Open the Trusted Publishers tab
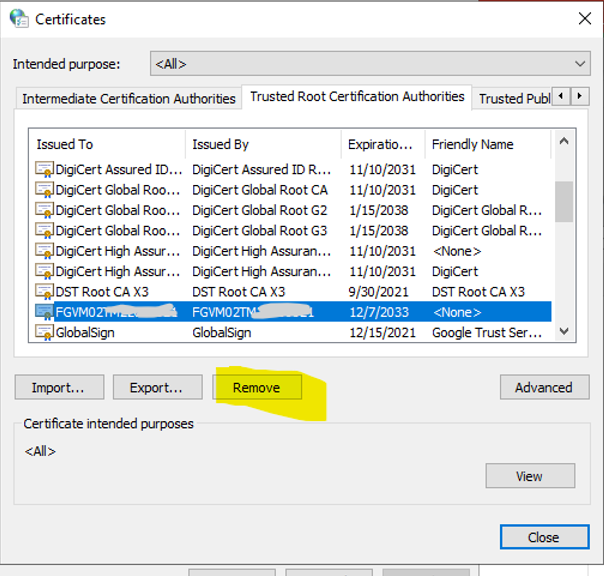Image resolution: width=604 pixels, height=576 pixels. [513, 99]
